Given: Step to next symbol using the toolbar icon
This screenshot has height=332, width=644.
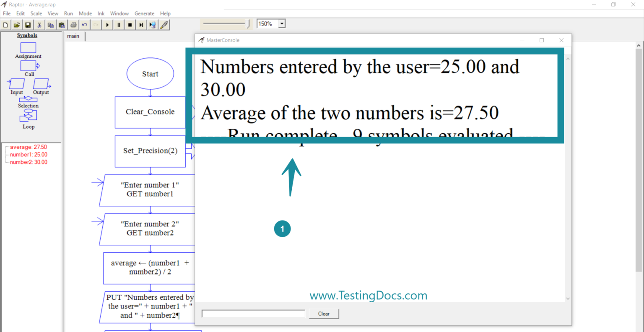Looking at the screenshot, I should tap(141, 24).
